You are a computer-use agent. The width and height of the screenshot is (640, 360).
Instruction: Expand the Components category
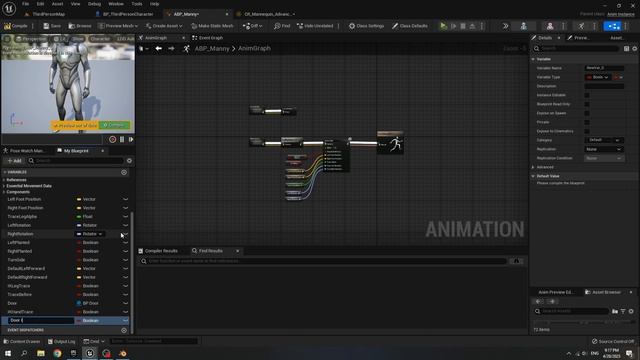click(x=4, y=192)
